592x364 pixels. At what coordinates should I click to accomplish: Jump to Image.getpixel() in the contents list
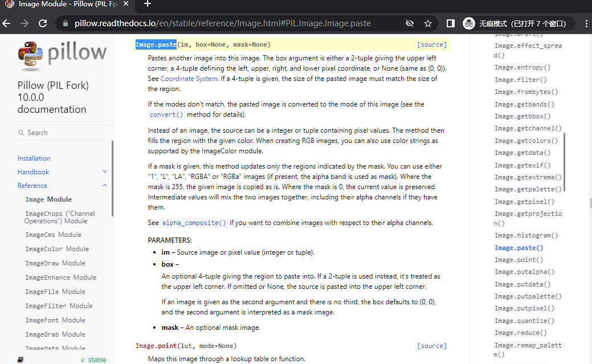tap(524, 202)
